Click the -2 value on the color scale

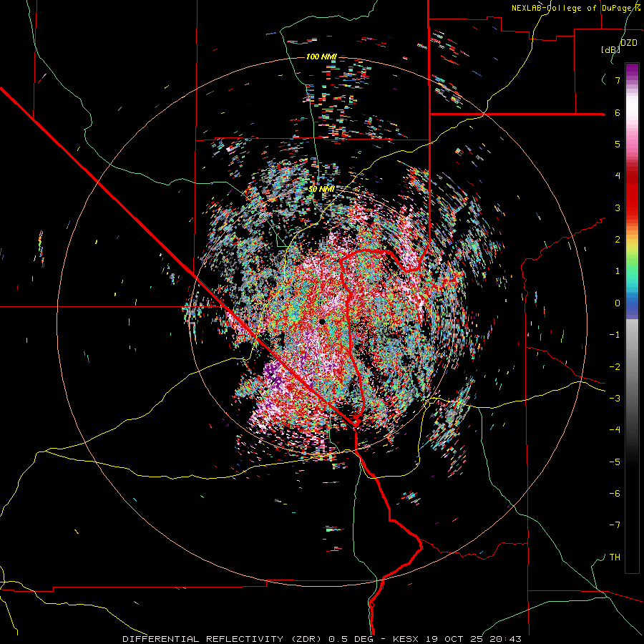pyautogui.click(x=615, y=366)
